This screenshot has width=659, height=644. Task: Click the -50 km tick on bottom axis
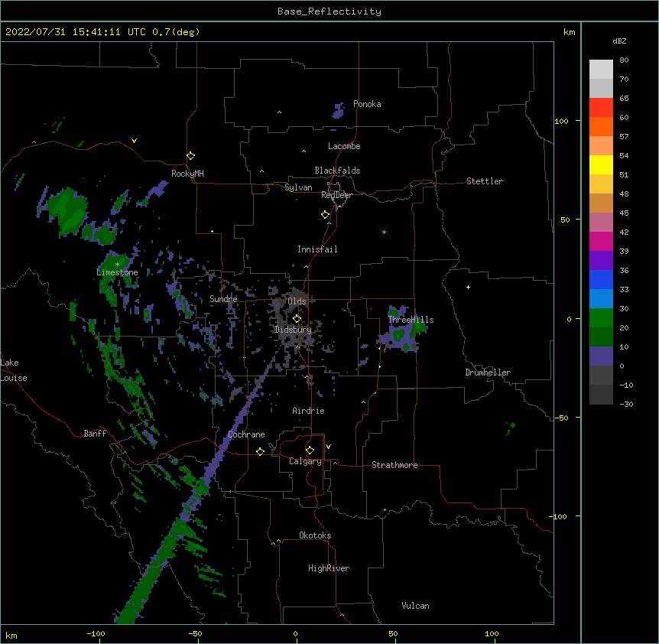[x=196, y=634]
